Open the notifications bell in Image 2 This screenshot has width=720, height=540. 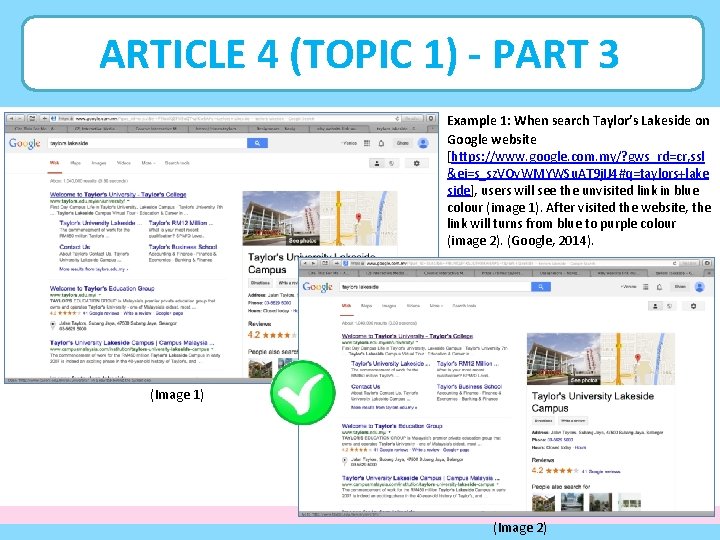tap(659, 287)
